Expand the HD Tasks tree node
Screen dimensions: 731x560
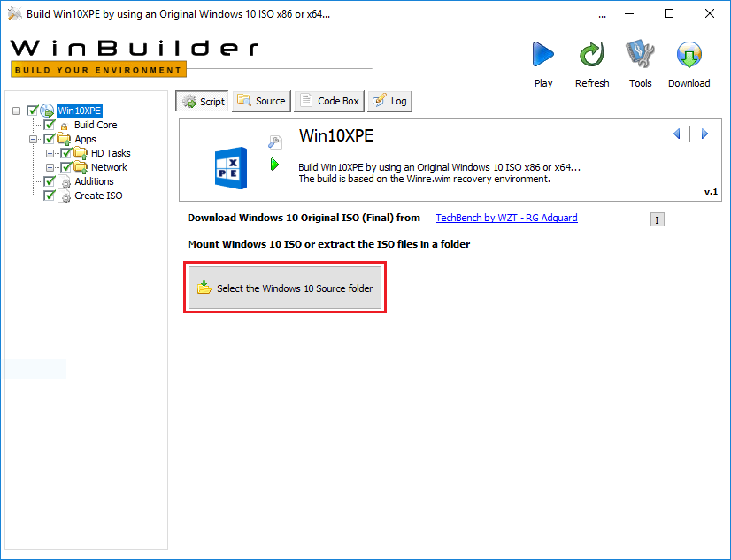coord(50,153)
